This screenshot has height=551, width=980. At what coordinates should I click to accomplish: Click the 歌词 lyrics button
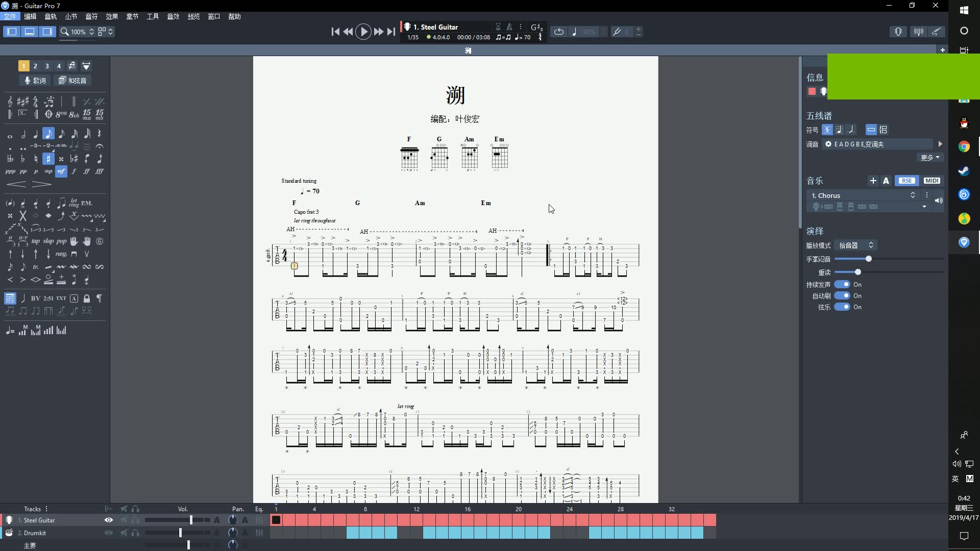pos(35,81)
